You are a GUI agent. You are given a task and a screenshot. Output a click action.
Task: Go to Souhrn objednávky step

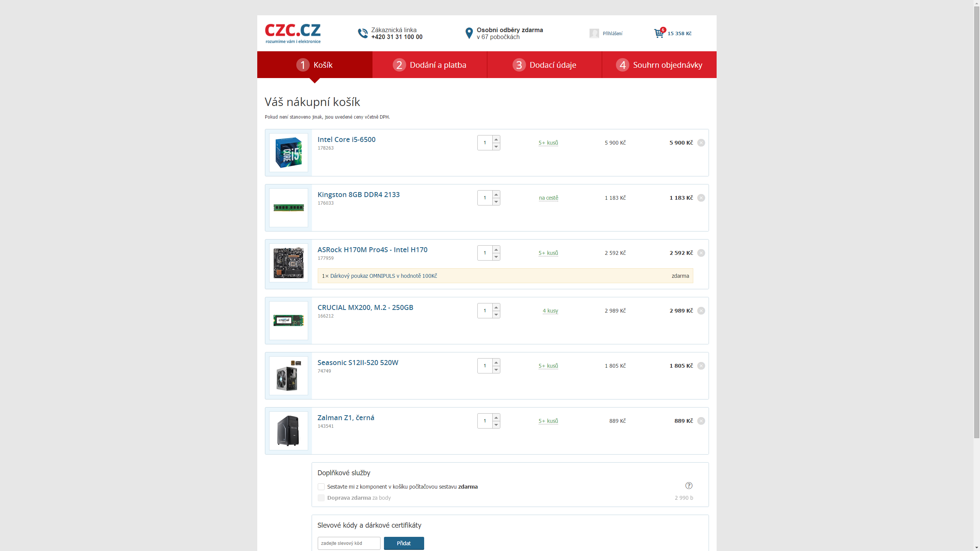[659, 65]
